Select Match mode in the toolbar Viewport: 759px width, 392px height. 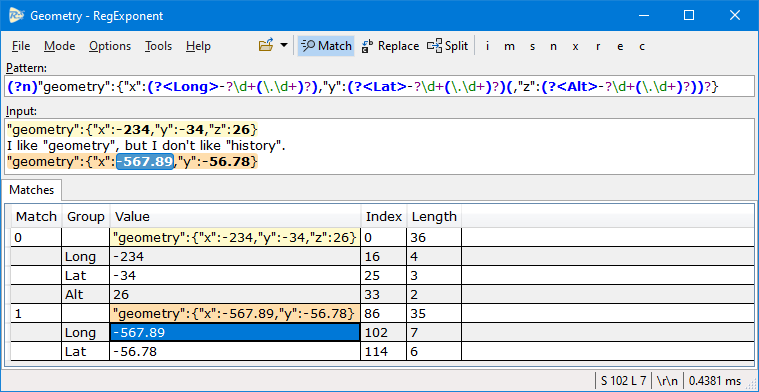326,46
